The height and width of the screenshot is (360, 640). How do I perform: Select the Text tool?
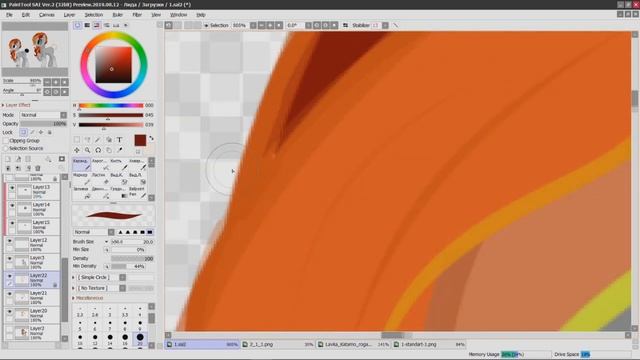coord(120,140)
